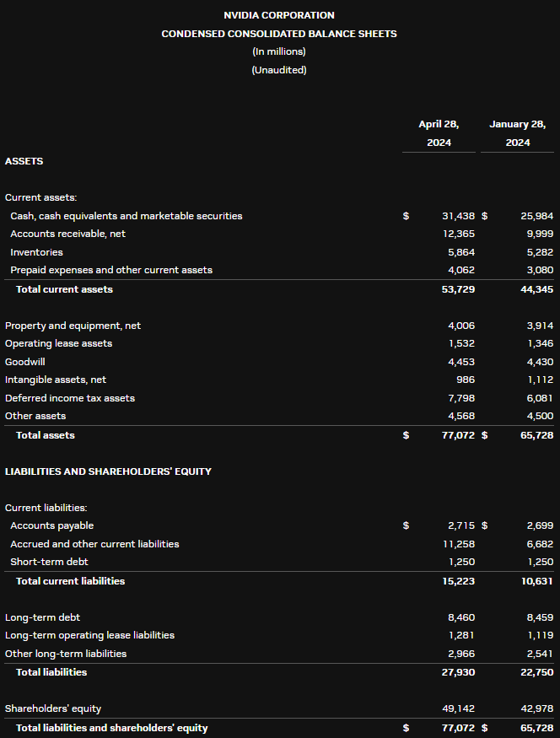Click the 44,345 total current assets value
560x738 pixels.
(537, 289)
